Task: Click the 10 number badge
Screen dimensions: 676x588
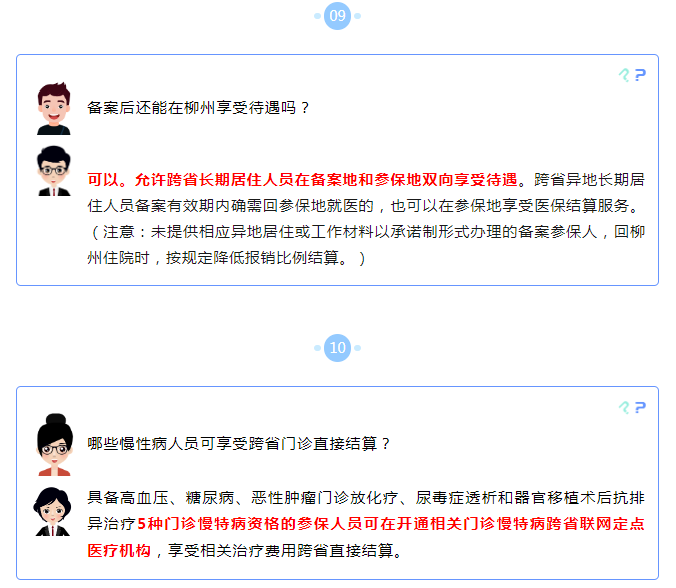Action: pos(337,348)
